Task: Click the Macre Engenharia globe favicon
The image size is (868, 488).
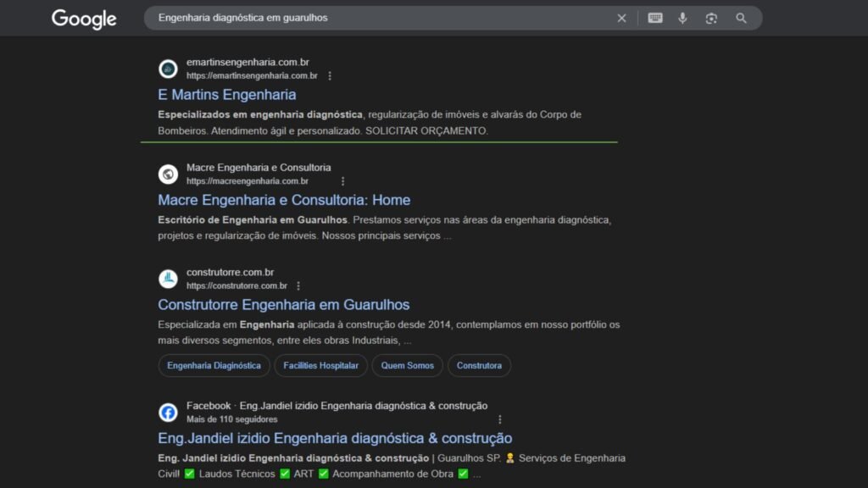Action: point(168,174)
